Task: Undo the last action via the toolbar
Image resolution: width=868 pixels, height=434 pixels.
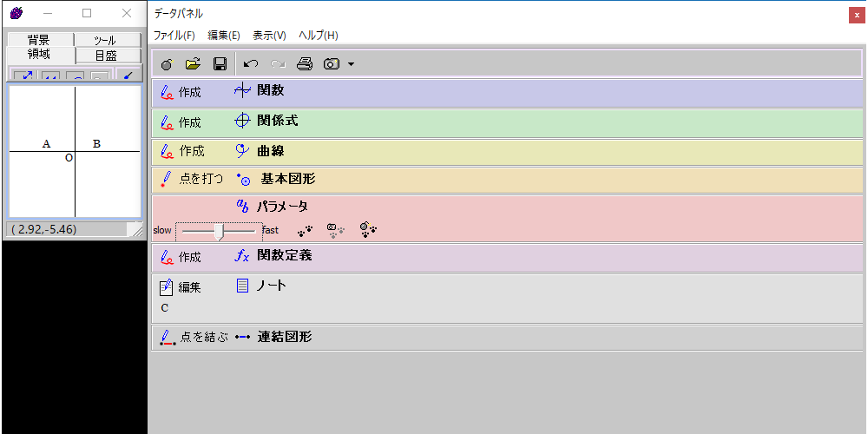Action: click(x=251, y=64)
